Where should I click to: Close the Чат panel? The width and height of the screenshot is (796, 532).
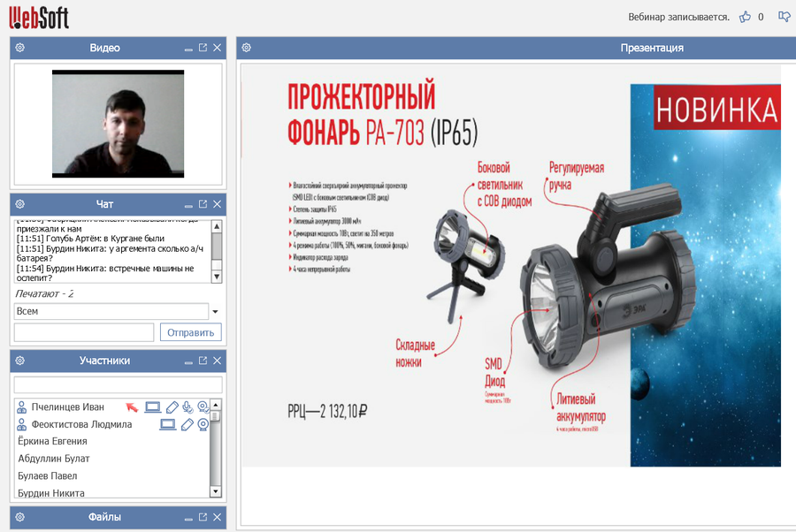pyautogui.click(x=217, y=204)
